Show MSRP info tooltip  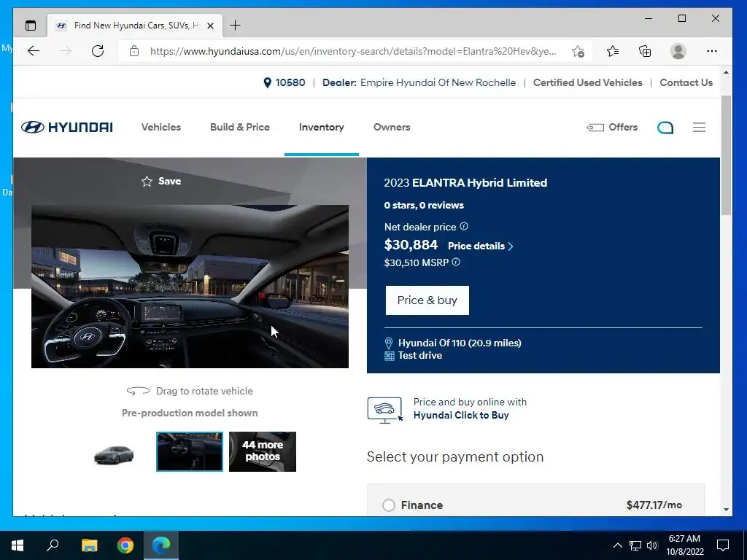tap(456, 262)
